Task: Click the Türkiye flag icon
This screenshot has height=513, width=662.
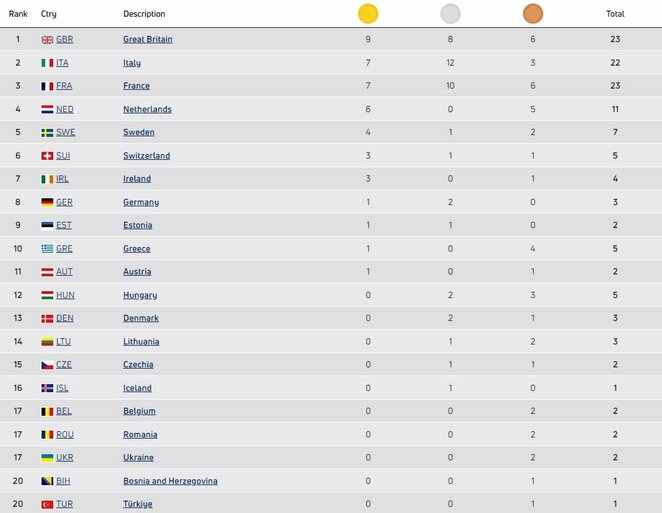Action: pyautogui.click(x=47, y=504)
